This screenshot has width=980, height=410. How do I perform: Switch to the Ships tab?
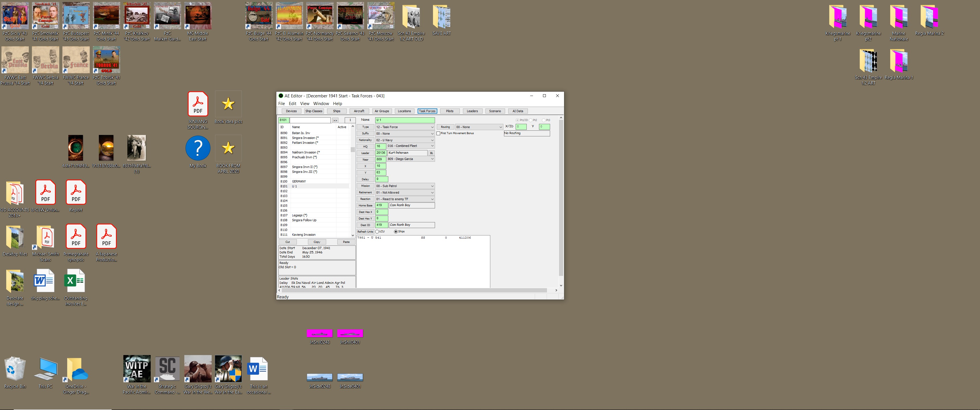[336, 111]
